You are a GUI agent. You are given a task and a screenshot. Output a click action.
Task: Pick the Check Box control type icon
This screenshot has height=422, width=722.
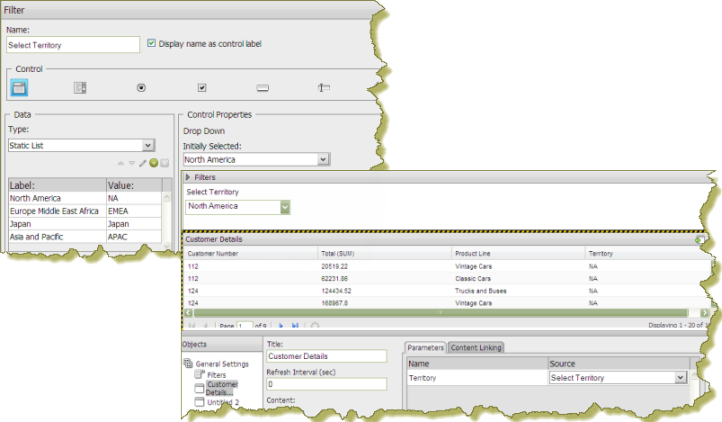click(x=202, y=88)
